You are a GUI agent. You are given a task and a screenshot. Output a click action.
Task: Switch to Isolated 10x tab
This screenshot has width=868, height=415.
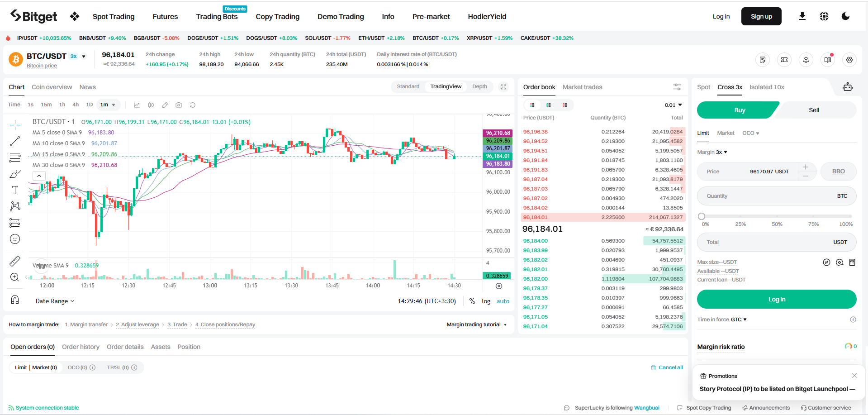pyautogui.click(x=767, y=87)
